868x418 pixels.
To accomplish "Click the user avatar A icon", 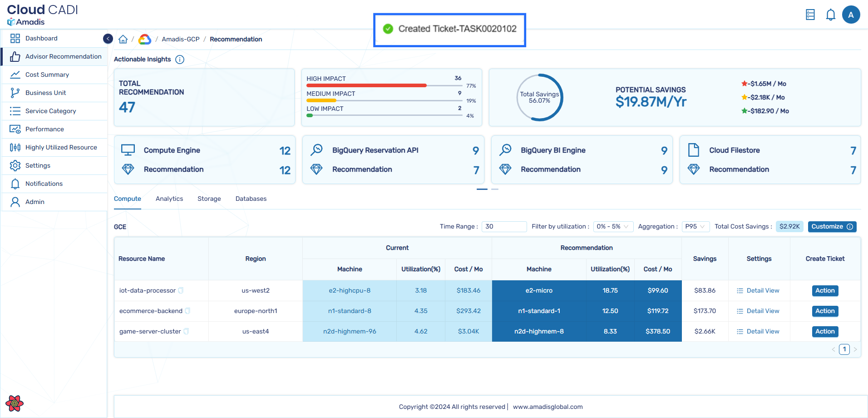I will [851, 15].
